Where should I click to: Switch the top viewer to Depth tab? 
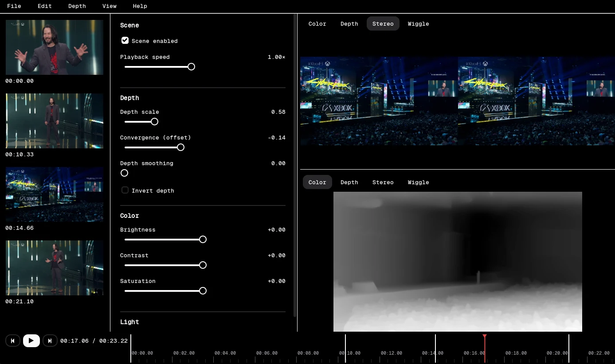tap(349, 23)
